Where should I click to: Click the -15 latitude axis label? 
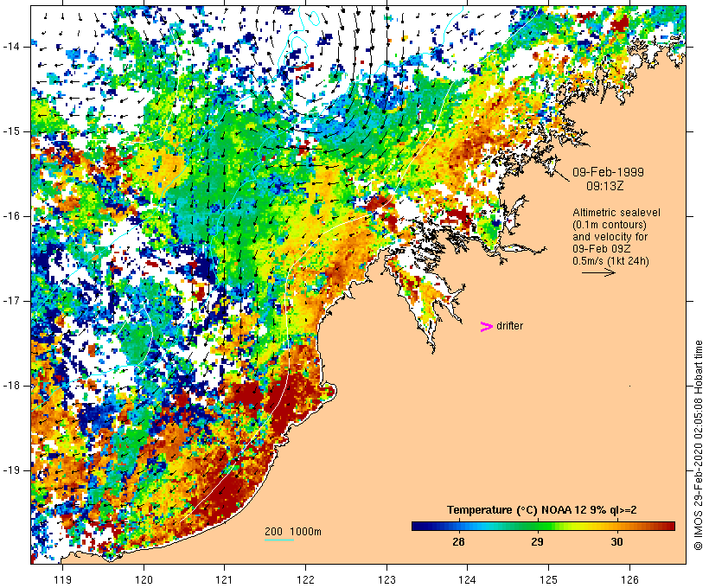click(11, 131)
